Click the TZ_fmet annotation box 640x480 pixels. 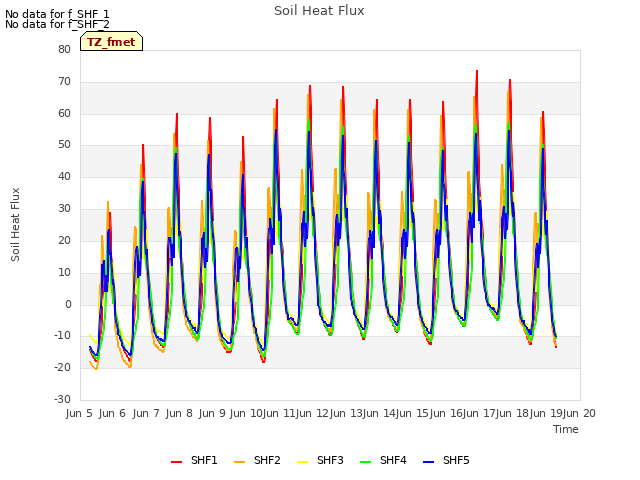(111, 42)
